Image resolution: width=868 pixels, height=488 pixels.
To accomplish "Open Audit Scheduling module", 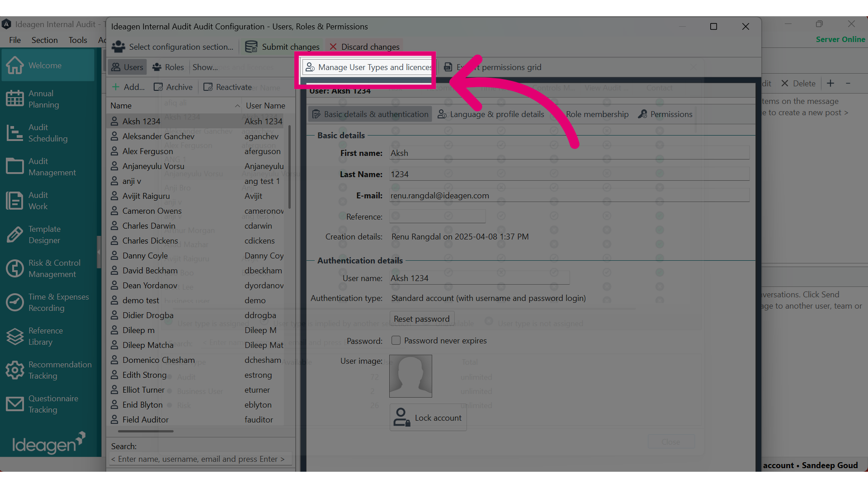I will click(x=47, y=133).
